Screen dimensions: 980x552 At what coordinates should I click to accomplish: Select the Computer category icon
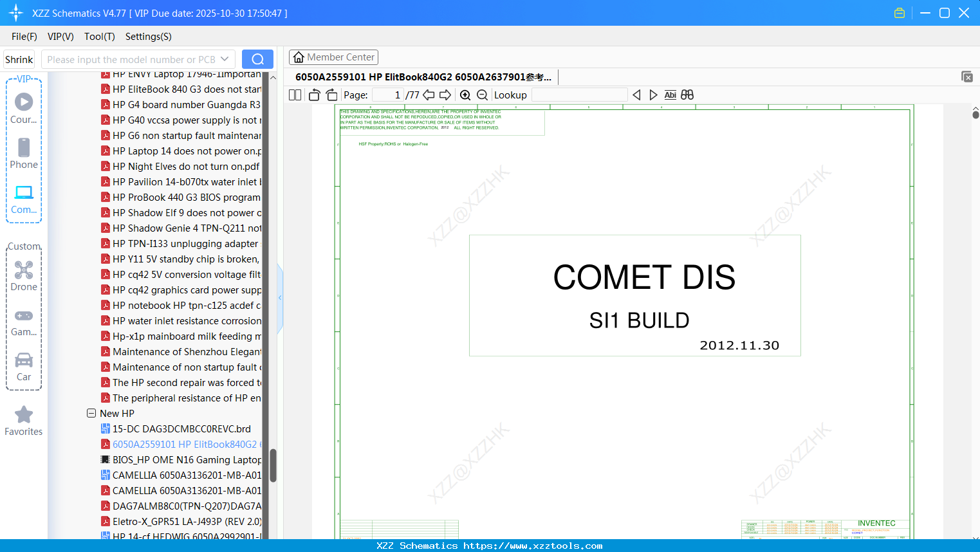tap(24, 199)
